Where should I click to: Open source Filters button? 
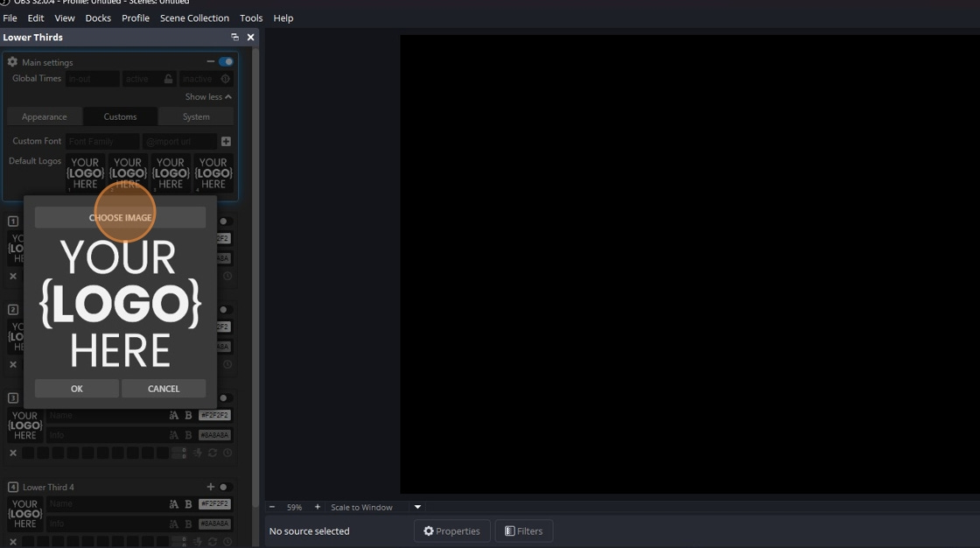click(x=524, y=531)
